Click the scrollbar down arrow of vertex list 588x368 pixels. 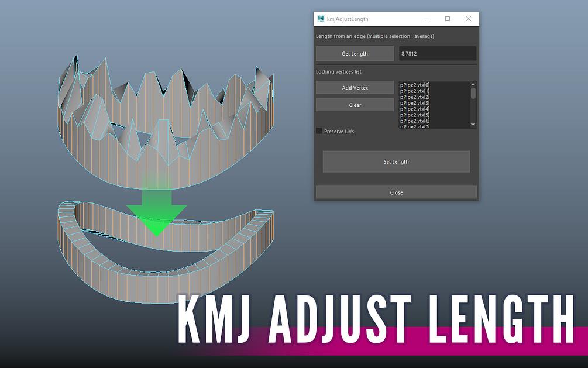pyautogui.click(x=473, y=124)
